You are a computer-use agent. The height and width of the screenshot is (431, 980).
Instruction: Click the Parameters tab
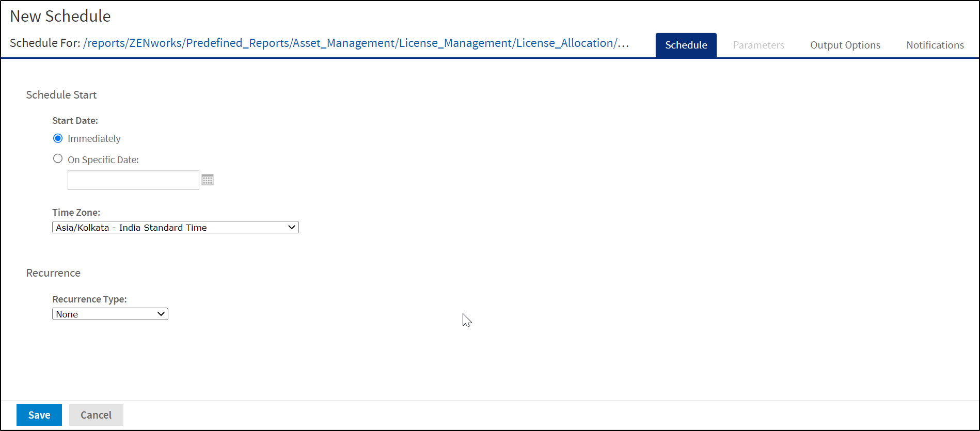[758, 45]
